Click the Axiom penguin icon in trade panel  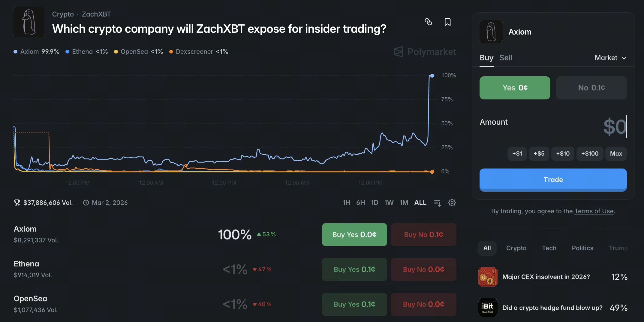click(491, 32)
